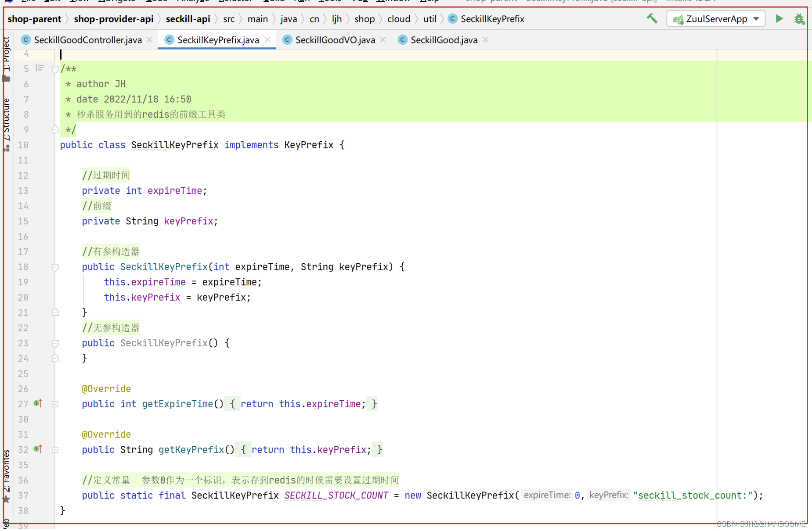
Task: Collapse the Javadoc comment at line 5
Action: [55, 69]
